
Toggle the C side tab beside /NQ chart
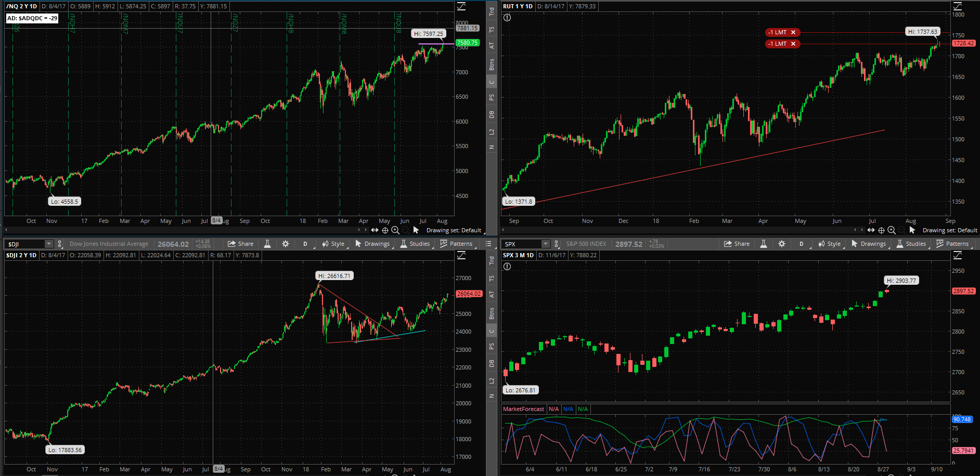click(492, 82)
